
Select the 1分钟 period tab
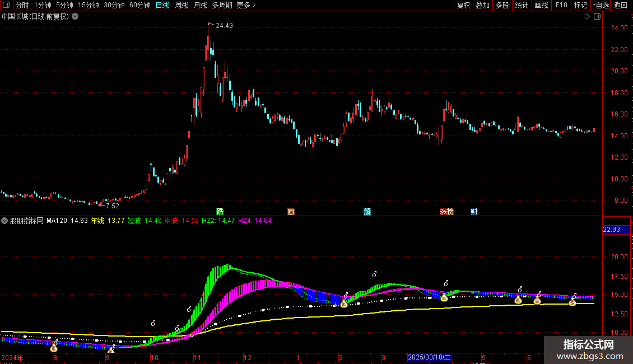click(43, 5)
